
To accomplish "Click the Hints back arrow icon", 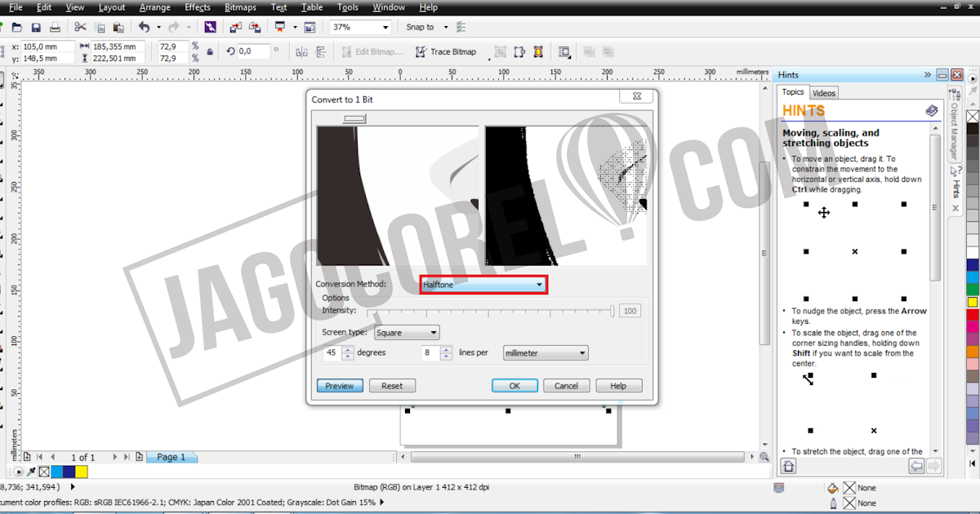I will 916,466.
